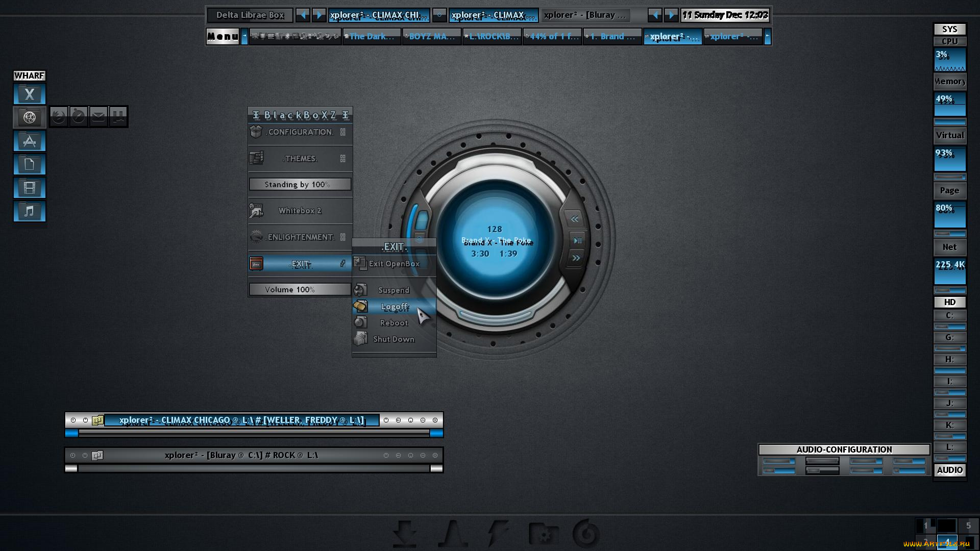
Task: Select the 'The Dark...' taskbar entry
Action: coord(372,36)
